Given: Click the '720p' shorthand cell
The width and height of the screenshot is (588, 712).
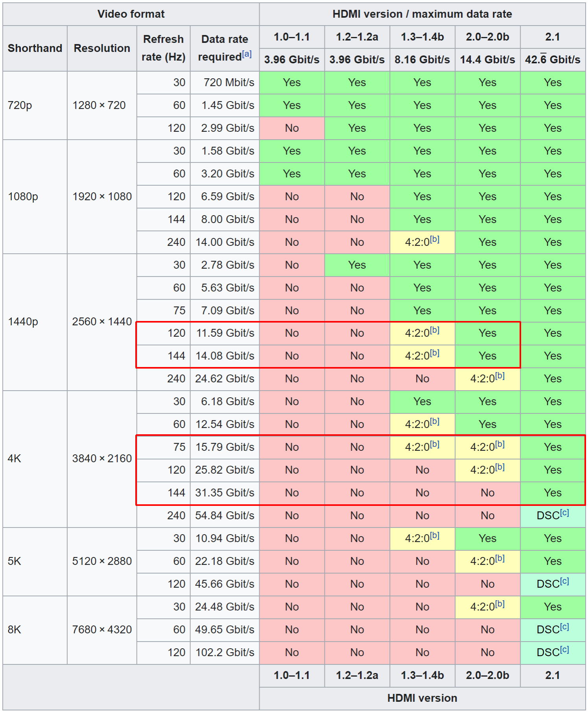Looking at the screenshot, I should click(x=35, y=105).
